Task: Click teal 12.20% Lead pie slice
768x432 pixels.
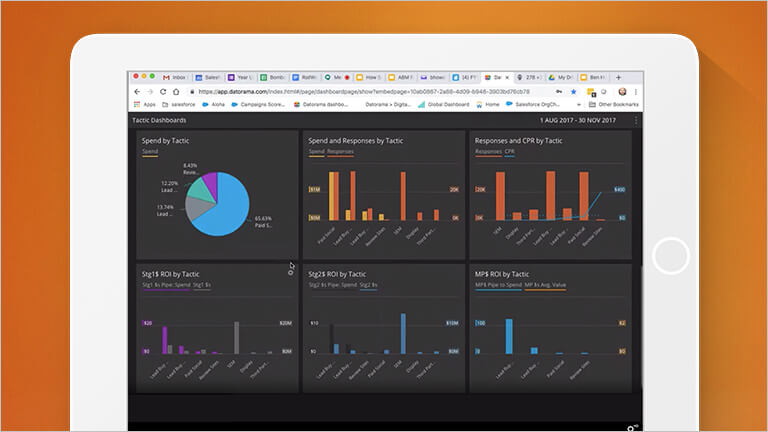Action: [x=200, y=189]
